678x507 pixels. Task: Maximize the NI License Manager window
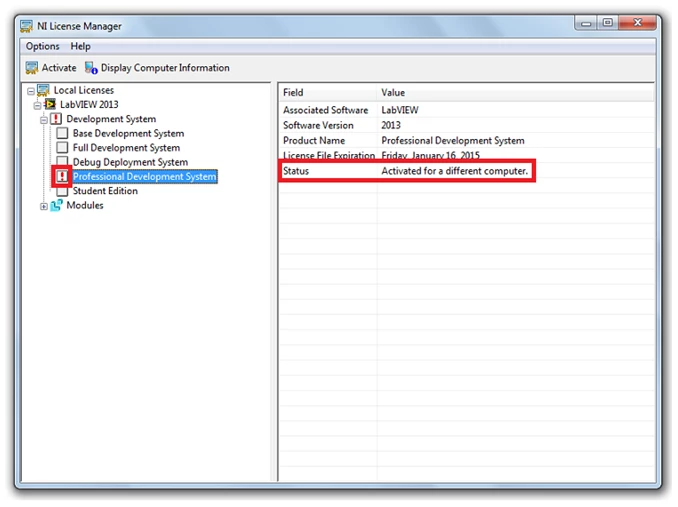coord(608,22)
